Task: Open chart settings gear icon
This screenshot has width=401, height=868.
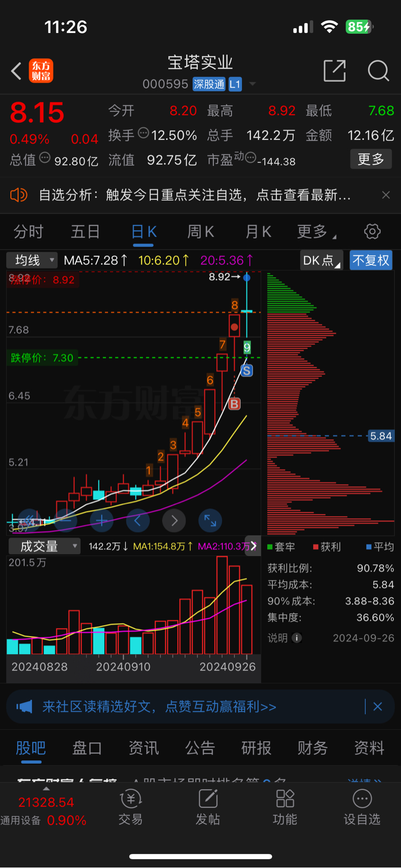Action: 372,231
